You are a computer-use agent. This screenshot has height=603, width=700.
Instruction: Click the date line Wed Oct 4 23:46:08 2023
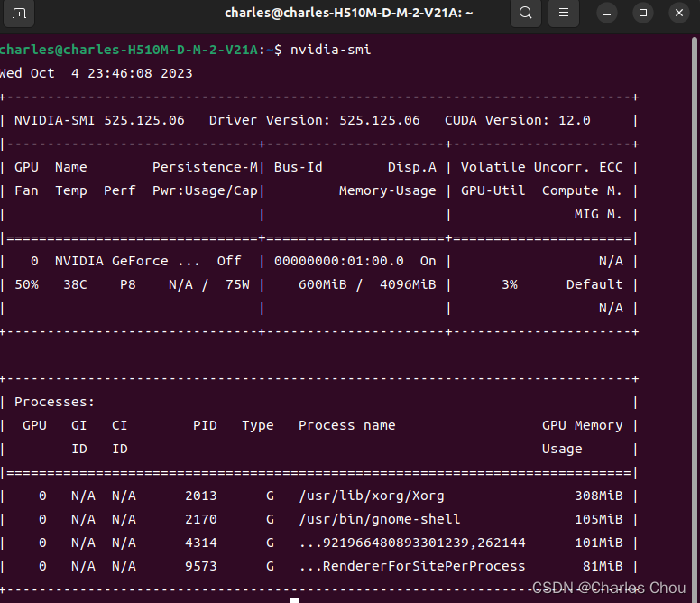click(96, 73)
